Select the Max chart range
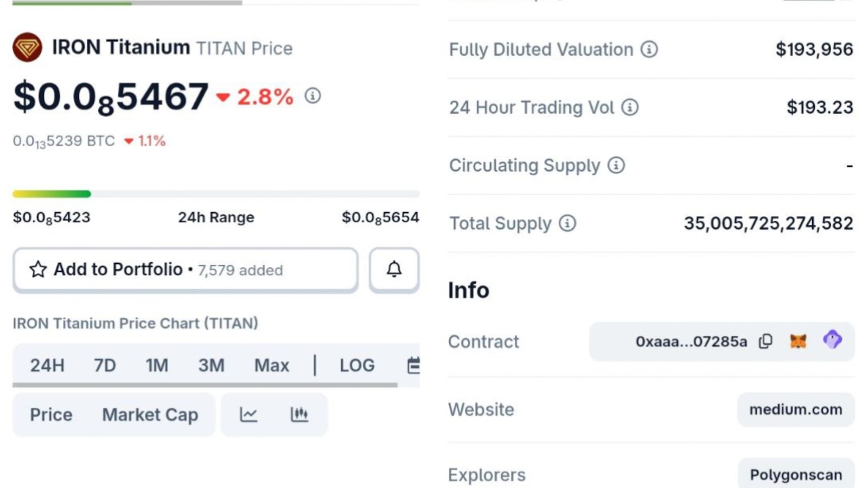The height and width of the screenshot is (488, 868). [271, 365]
